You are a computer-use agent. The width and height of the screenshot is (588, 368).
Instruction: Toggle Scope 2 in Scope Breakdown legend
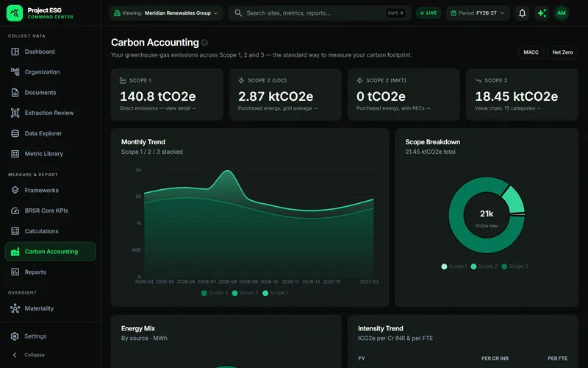tap(484, 266)
